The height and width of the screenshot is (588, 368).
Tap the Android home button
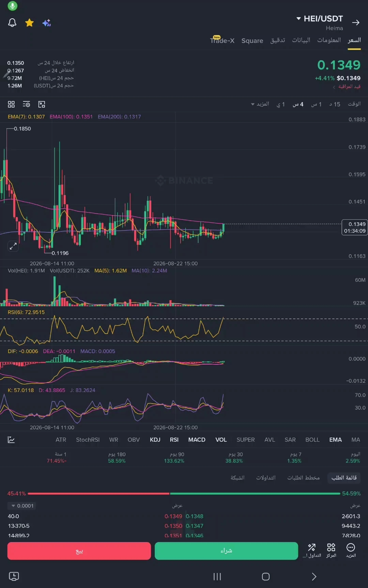click(x=266, y=576)
